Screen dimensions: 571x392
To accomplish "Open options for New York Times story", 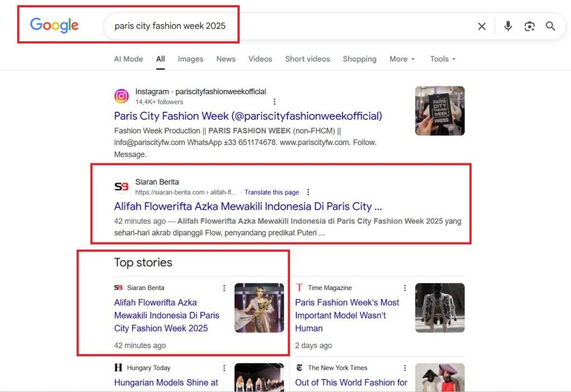I will pos(405,368).
